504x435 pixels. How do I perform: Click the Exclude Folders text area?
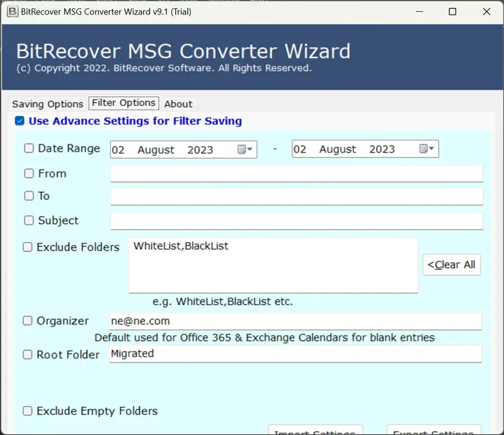point(273,265)
